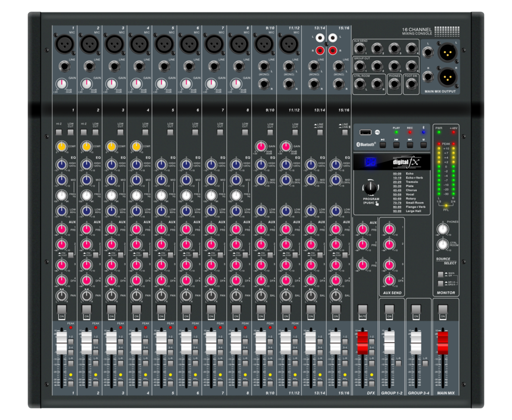The image size is (512, 420).
Task: Toggle GR1/2 GR3/4 source select button
Action: point(441,283)
